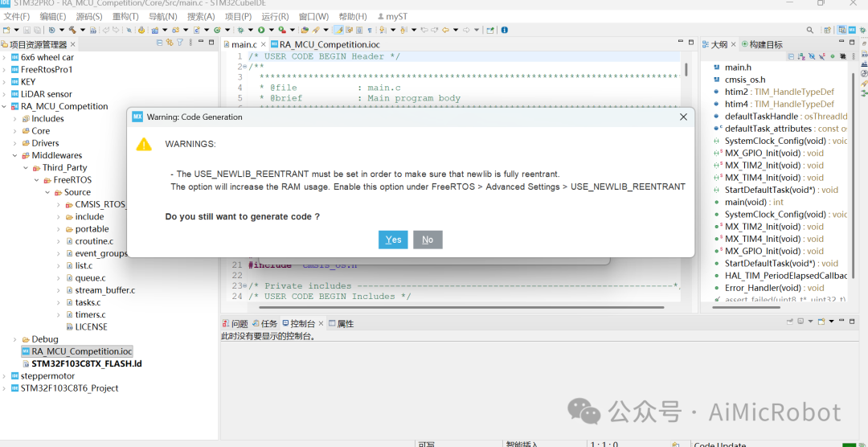The height and width of the screenshot is (447, 868).
Task: Toggle Mark Occurrences highlighter in toolbar
Action: coord(338,30)
